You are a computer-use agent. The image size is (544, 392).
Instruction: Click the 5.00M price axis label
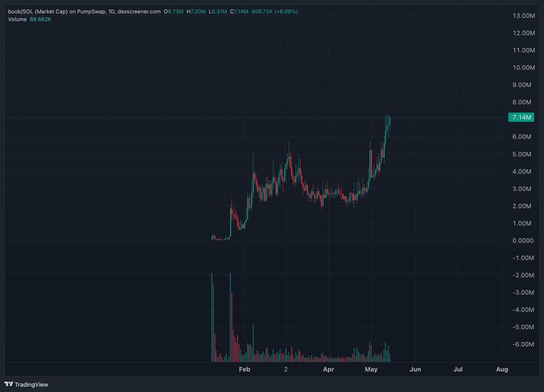(x=522, y=154)
